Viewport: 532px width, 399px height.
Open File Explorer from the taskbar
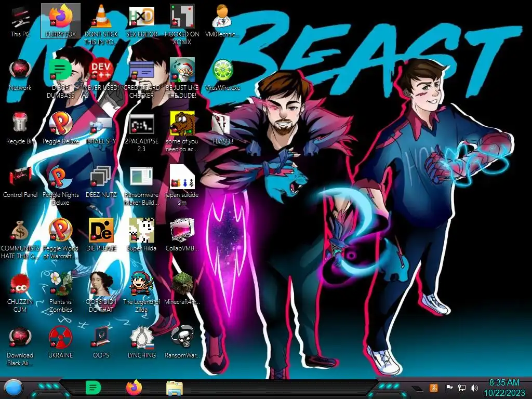click(x=175, y=388)
